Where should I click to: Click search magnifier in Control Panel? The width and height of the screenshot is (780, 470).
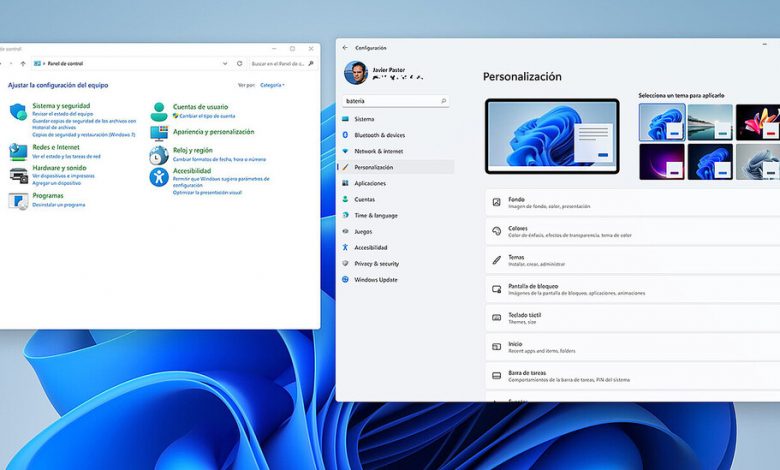[x=310, y=64]
